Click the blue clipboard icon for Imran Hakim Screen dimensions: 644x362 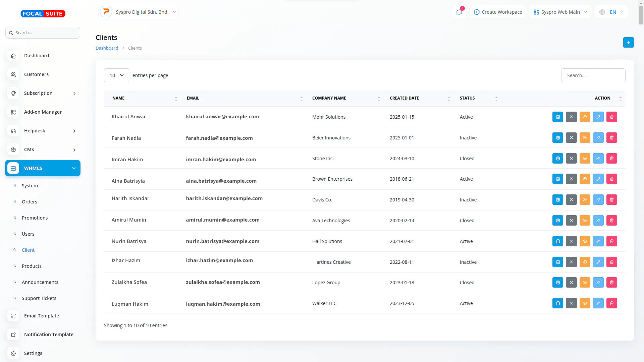click(x=557, y=159)
